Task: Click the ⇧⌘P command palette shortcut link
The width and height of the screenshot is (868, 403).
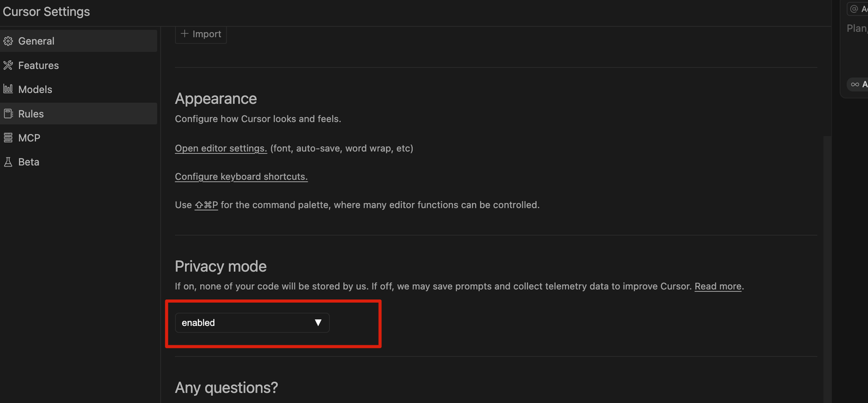Action: click(206, 205)
